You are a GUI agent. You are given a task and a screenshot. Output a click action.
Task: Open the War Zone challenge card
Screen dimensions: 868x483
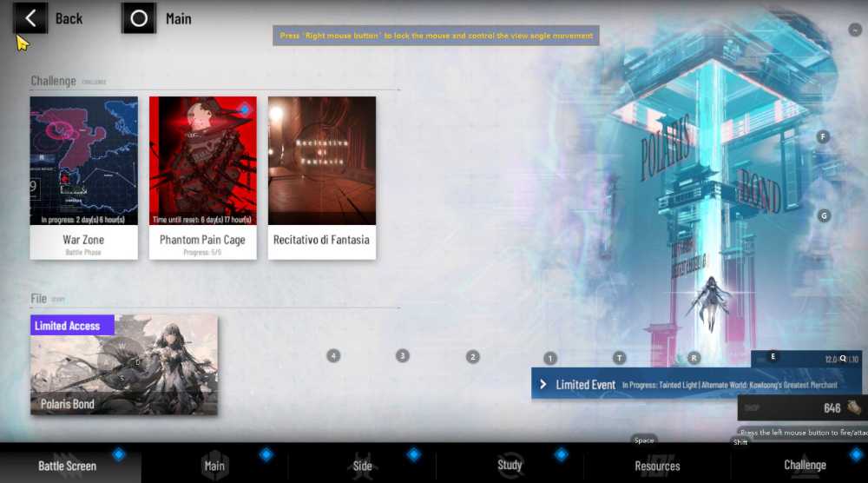83,178
